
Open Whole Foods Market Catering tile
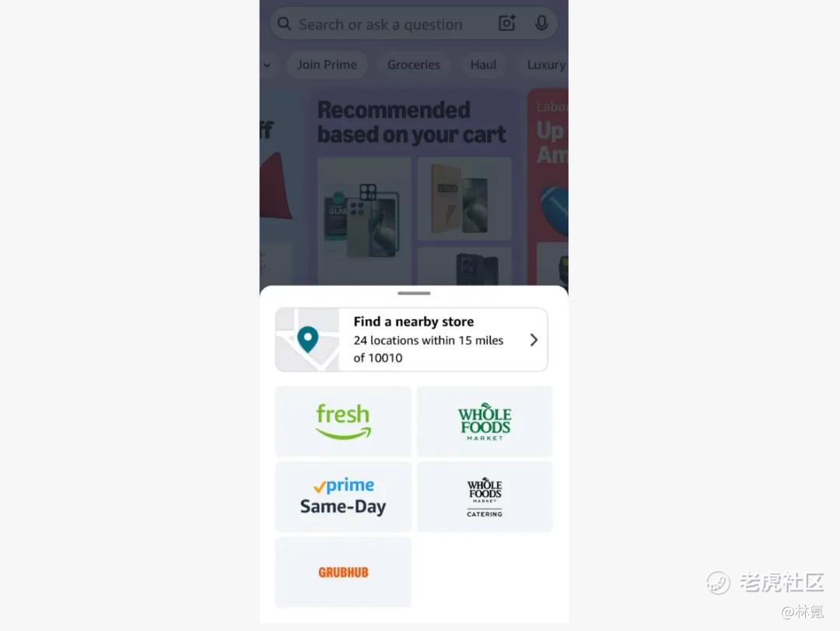[x=485, y=496]
